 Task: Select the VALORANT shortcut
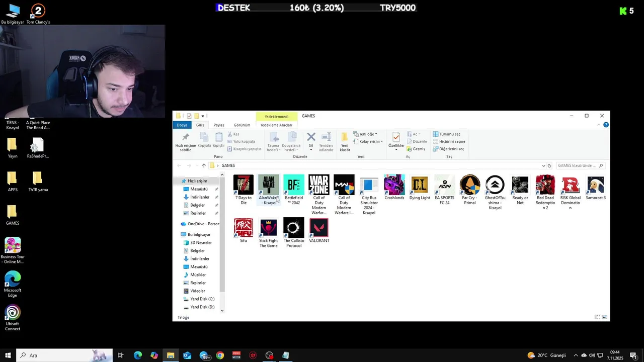[319, 230]
